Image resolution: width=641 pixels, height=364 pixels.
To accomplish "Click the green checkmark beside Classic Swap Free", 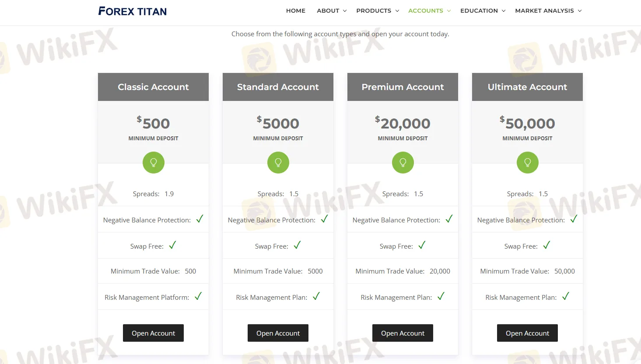I will (x=172, y=245).
